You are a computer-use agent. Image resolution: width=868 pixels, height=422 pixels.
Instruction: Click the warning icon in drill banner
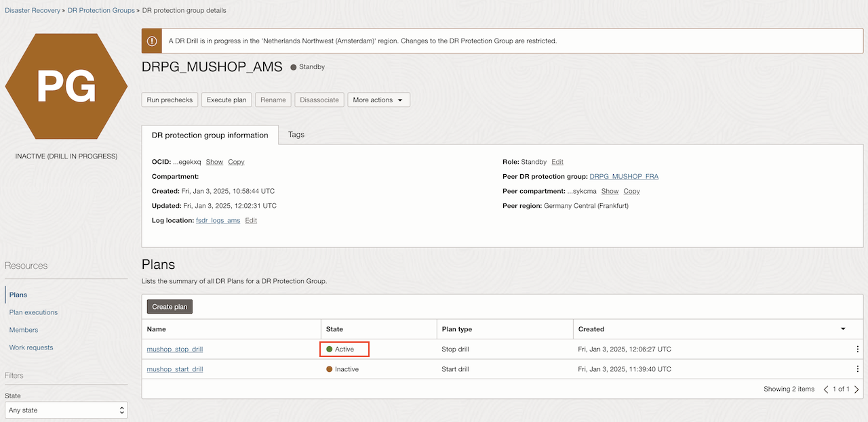tap(152, 41)
